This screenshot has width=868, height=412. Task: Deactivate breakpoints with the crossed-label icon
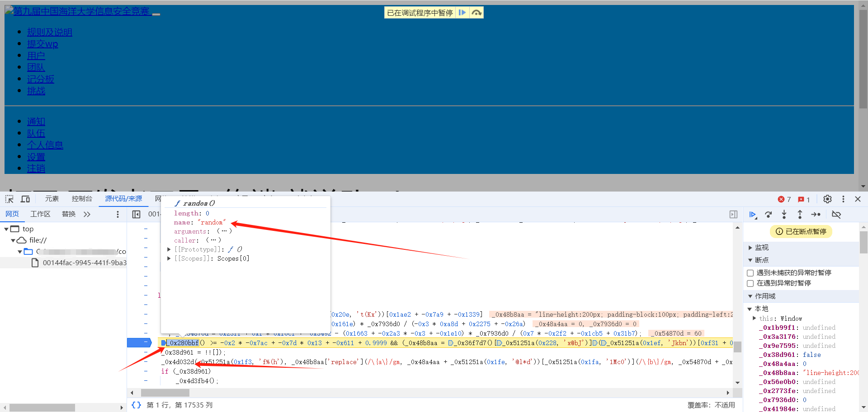coord(836,215)
